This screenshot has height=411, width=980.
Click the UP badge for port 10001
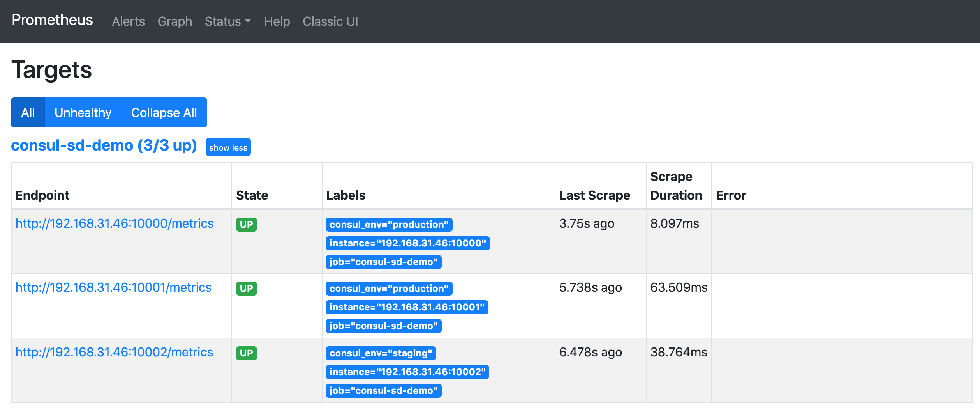coord(247,289)
